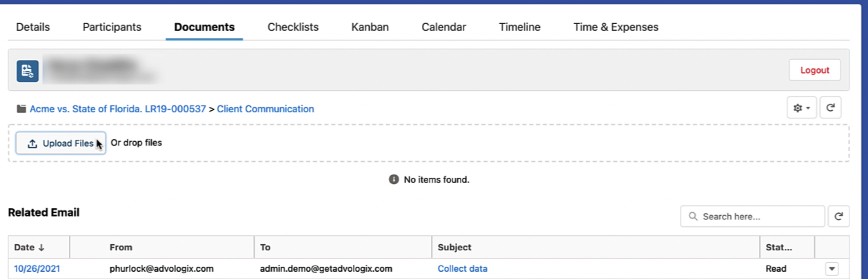Sort emails by the Date column arrow
The image size is (868, 279).
[x=41, y=248]
